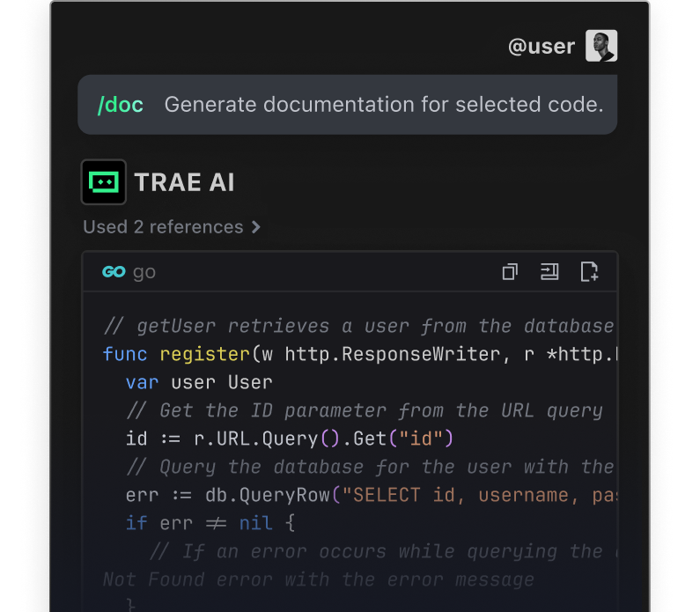The image size is (700, 612).
Task: Open the @user avatar picture
Action: pyautogui.click(x=601, y=46)
